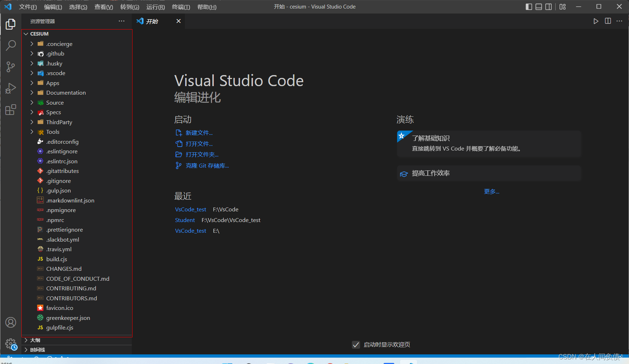629x364 pixels.
Task: Open recent VsCode_test in F:\VsCode
Action: click(x=191, y=209)
